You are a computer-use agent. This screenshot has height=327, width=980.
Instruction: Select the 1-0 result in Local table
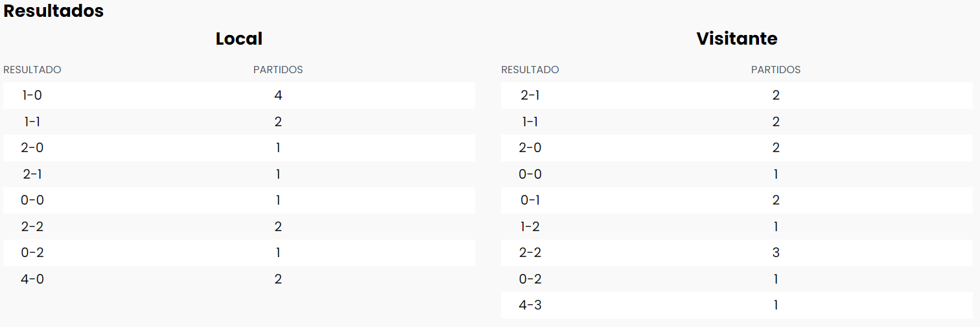(32, 95)
